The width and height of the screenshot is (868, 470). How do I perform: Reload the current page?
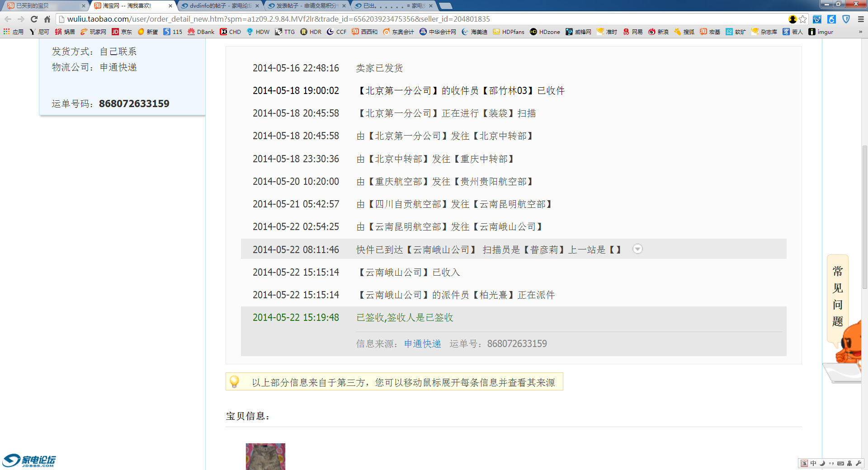coord(34,19)
